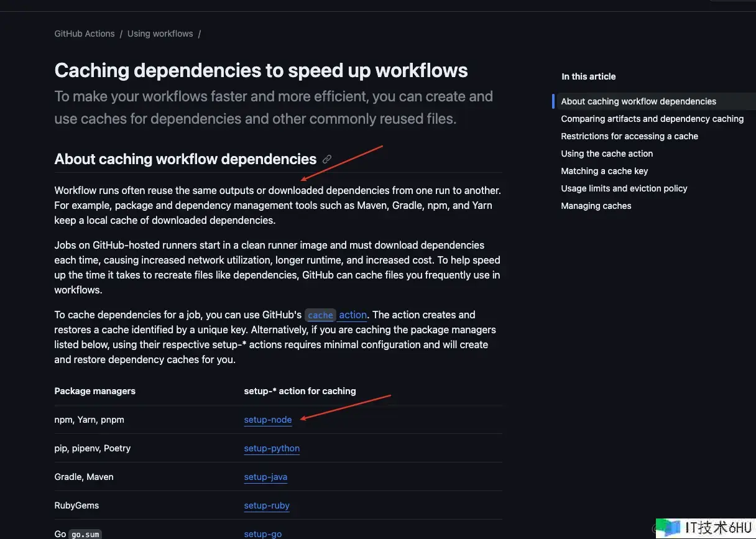Open the setup-python action link
The height and width of the screenshot is (539, 756).
(x=272, y=448)
